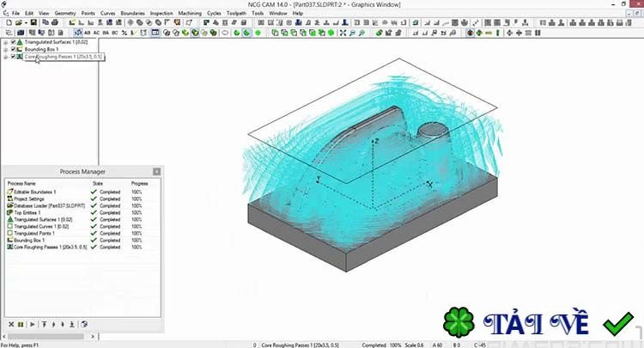Click the Save floppy disk icon

coord(33,22)
